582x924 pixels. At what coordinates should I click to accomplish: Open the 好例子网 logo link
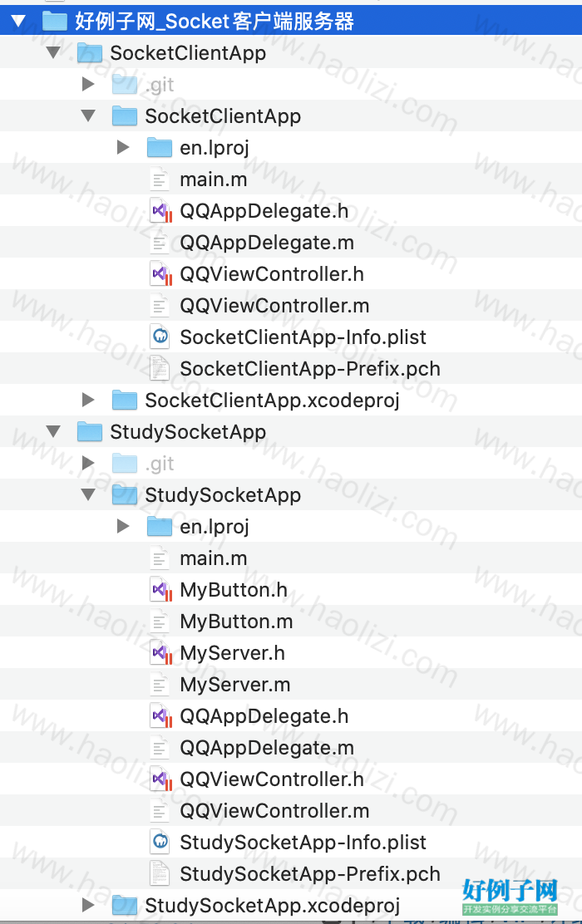[510, 896]
